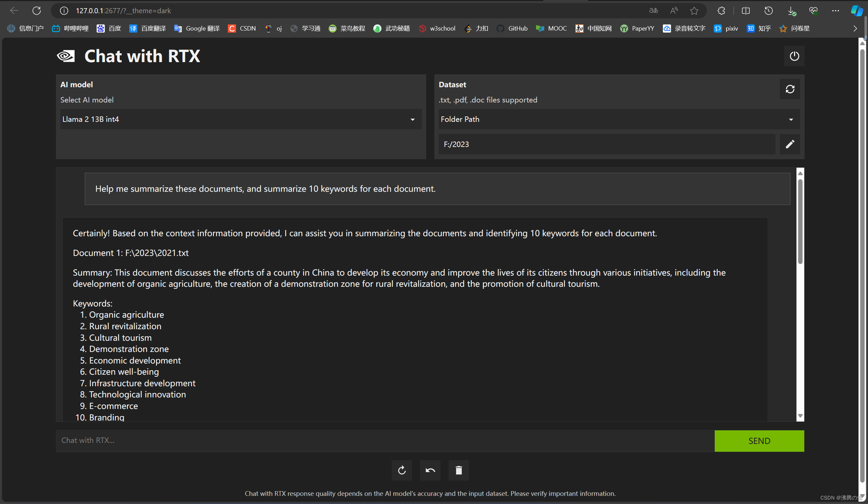Open the 学习通 bookmark
Viewport: 868px width, 504px height.
pyautogui.click(x=305, y=29)
